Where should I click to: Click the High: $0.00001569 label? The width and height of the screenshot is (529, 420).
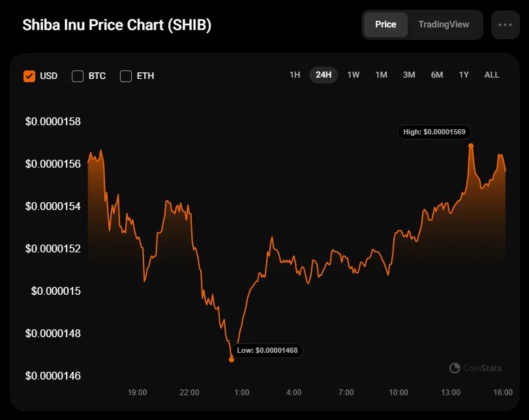click(434, 132)
